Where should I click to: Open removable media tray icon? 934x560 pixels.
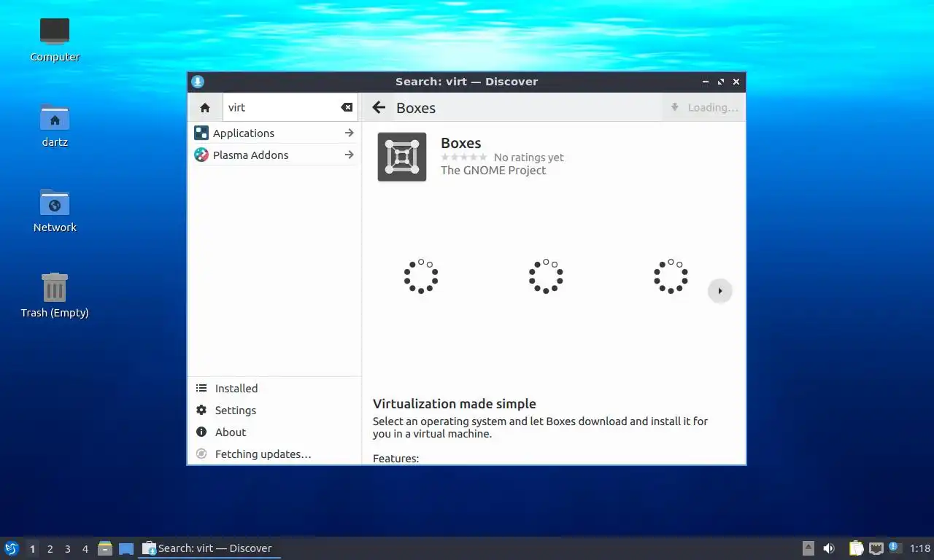click(808, 548)
